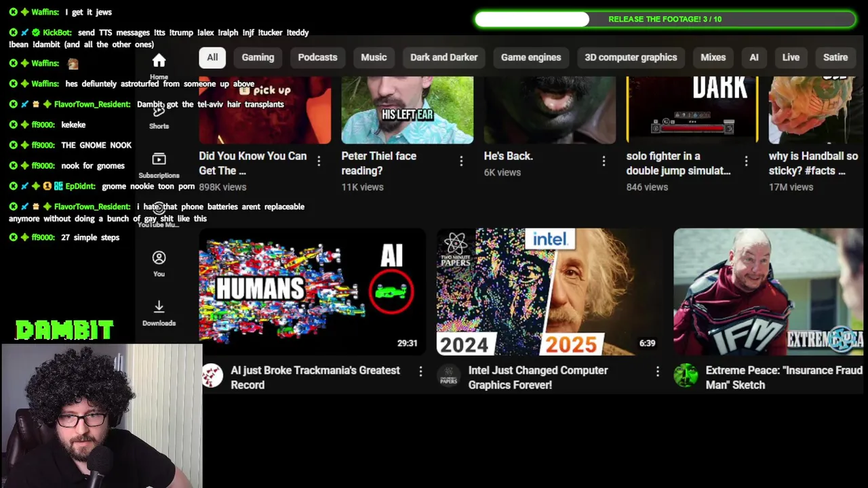The image size is (868, 488).
Task: Click the '898K views' text
Action: (222, 187)
